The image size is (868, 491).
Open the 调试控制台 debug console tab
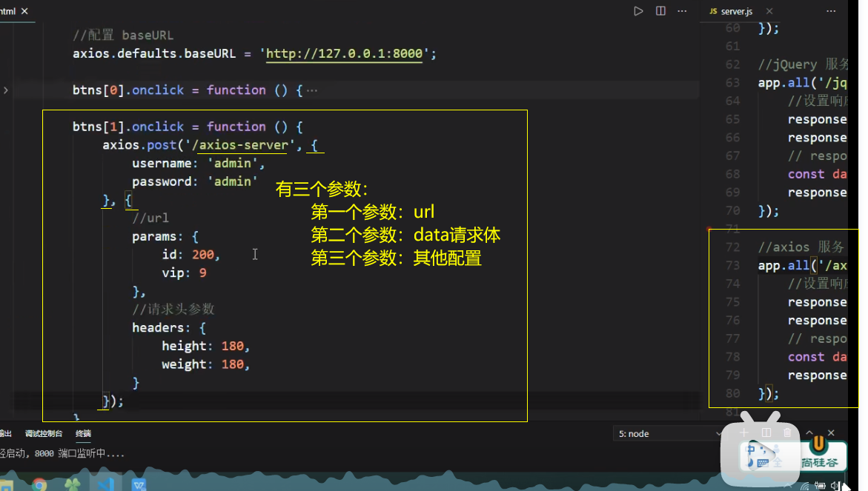pyautogui.click(x=44, y=433)
